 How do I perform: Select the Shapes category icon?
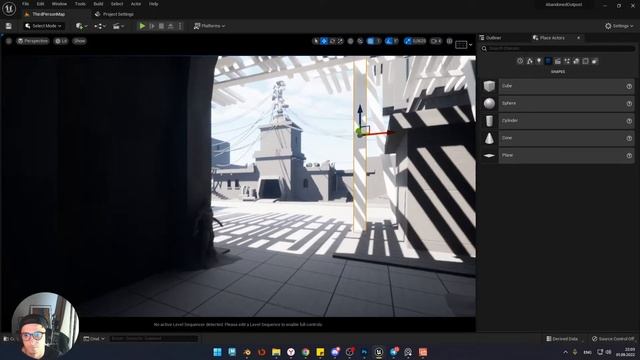tap(548, 61)
